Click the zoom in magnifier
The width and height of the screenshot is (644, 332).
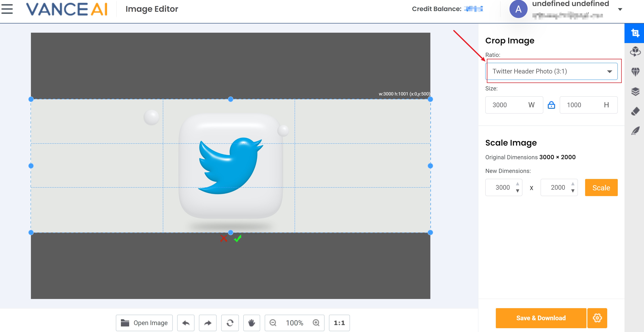pyautogui.click(x=316, y=323)
